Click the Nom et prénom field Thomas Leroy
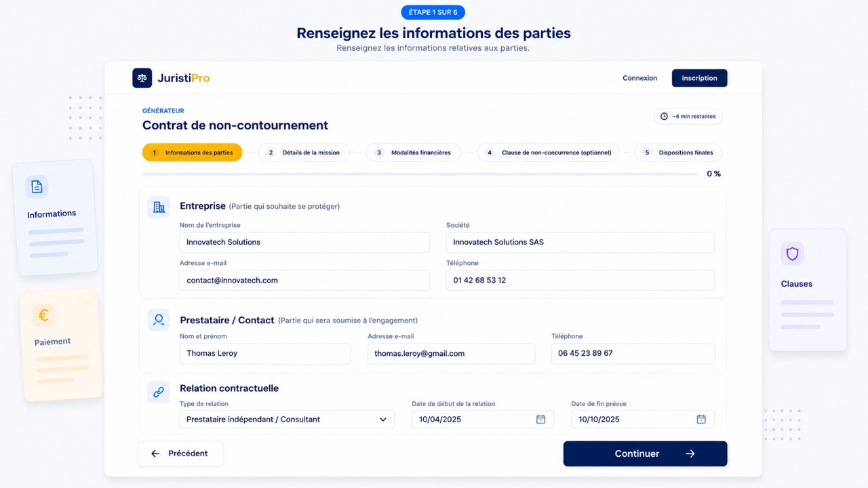Image resolution: width=868 pixels, height=488 pixels. (265, 353)
